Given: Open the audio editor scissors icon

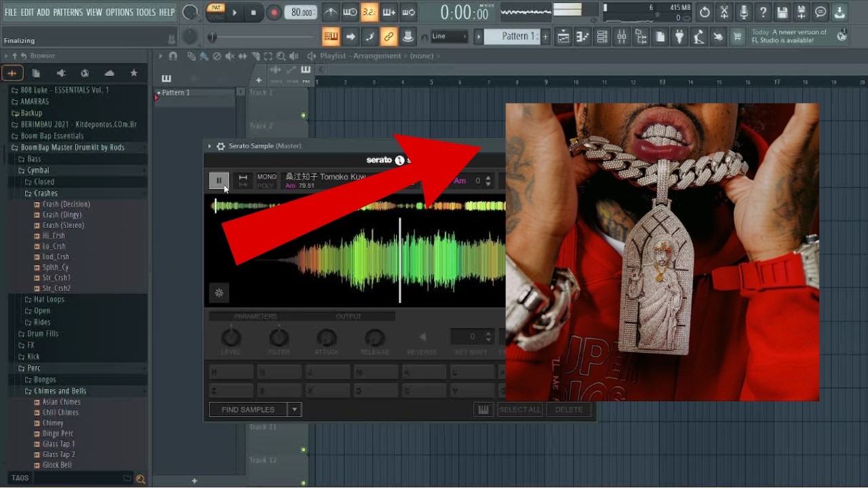Looking at the screenshot, I should pos(724,12).
